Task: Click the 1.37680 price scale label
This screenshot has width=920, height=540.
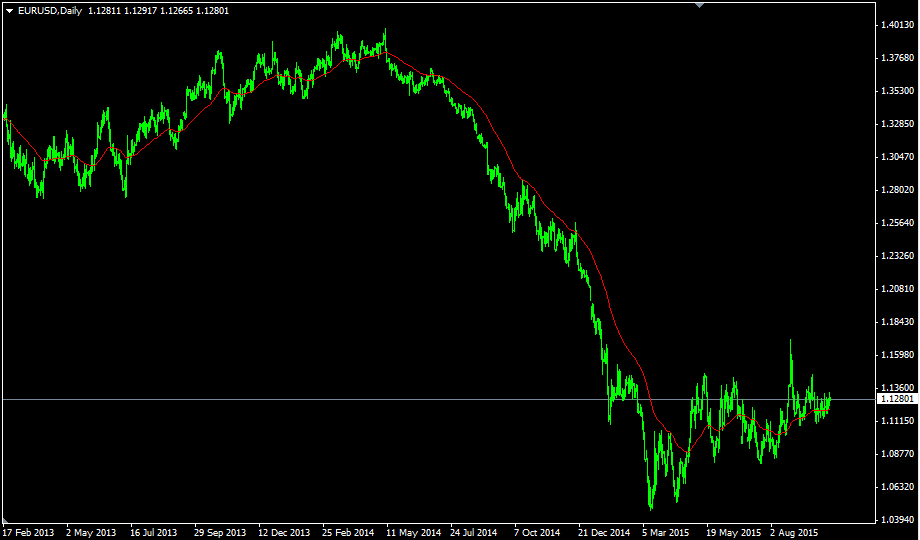Action: 897,58
